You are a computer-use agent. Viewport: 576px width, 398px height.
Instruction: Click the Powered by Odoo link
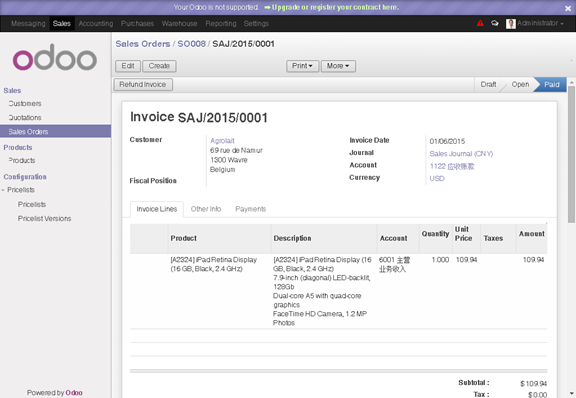pyautogui.click(x=55, y=392)
